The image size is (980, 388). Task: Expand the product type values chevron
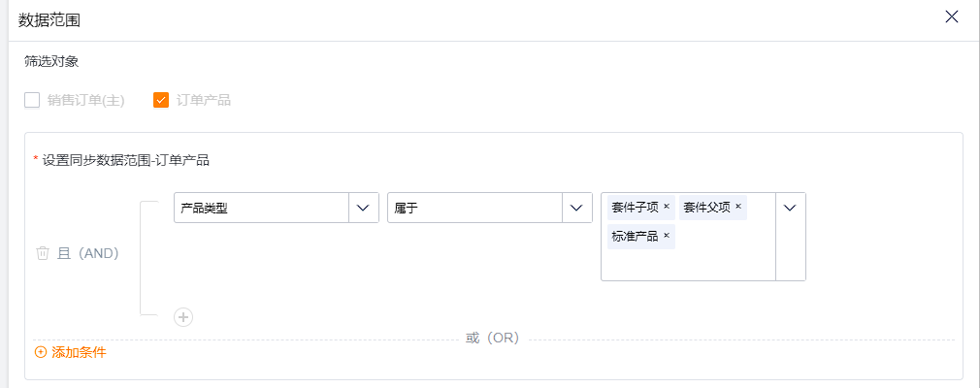point(790,208)
